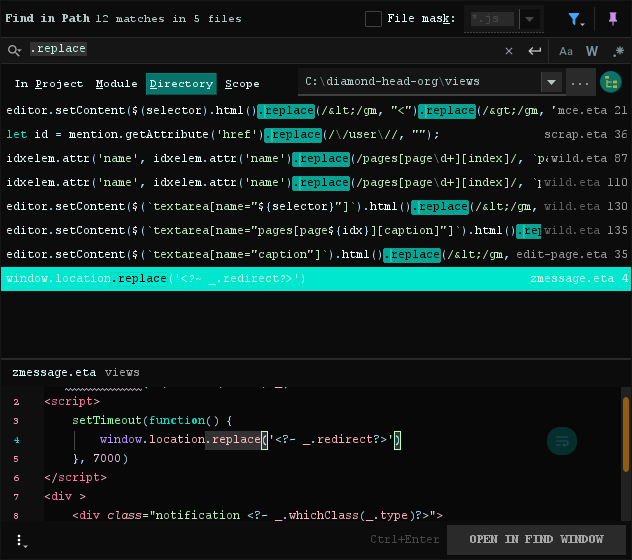Select the scrap.eta line 36 result
Image resolution: width=632 pixels, height=560 pixels.
[316, 134]
